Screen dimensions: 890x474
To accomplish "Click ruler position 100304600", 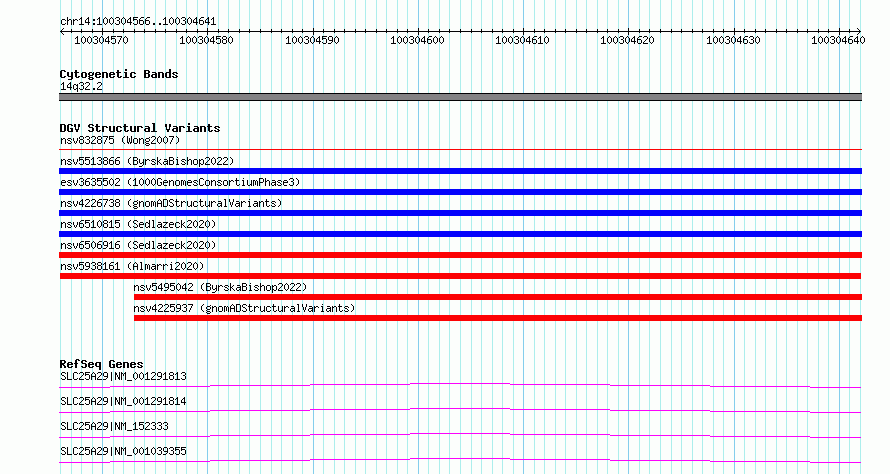I will tap(417, 40).
